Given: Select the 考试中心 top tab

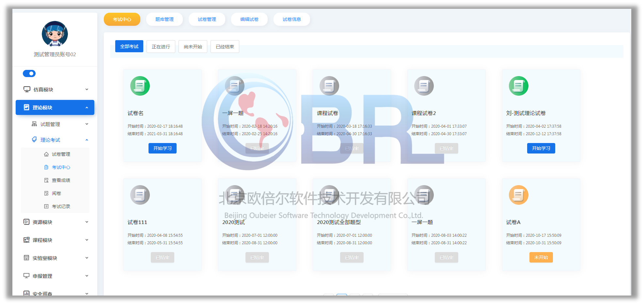Looking at the screenshot, I should (122, 19).
